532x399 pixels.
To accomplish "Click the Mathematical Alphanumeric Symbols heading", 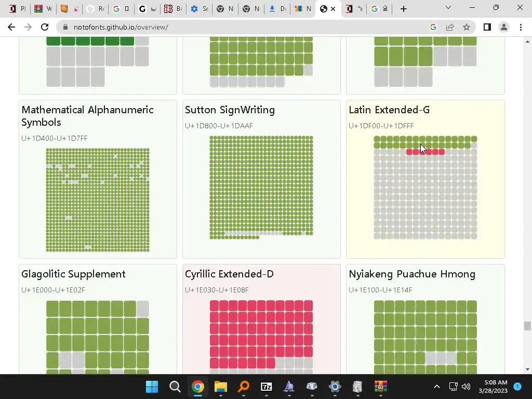I will point(87,116).
